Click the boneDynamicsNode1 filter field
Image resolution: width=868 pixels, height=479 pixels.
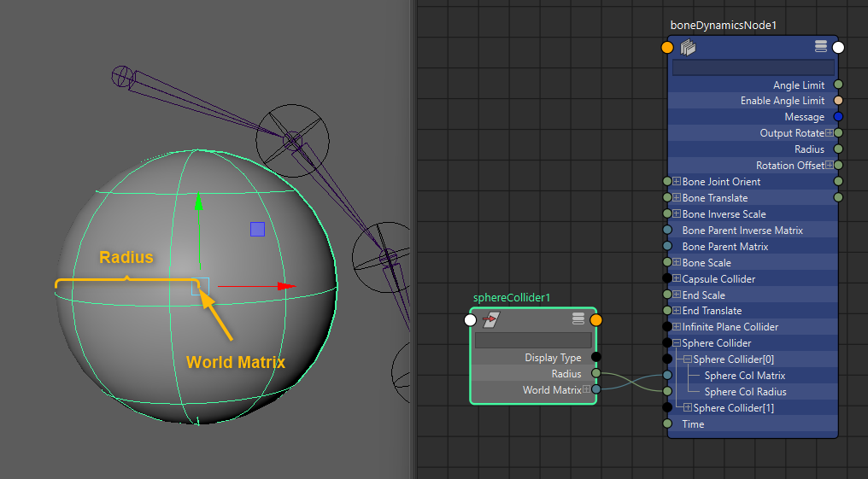(753, 67)
